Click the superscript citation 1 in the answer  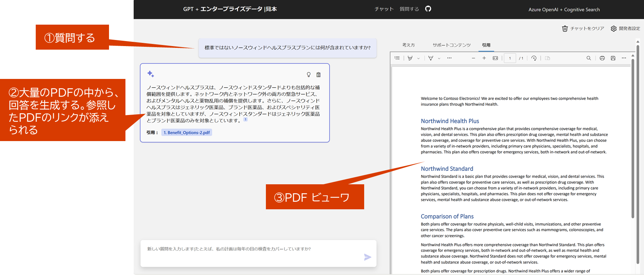(x=246, y=120)
